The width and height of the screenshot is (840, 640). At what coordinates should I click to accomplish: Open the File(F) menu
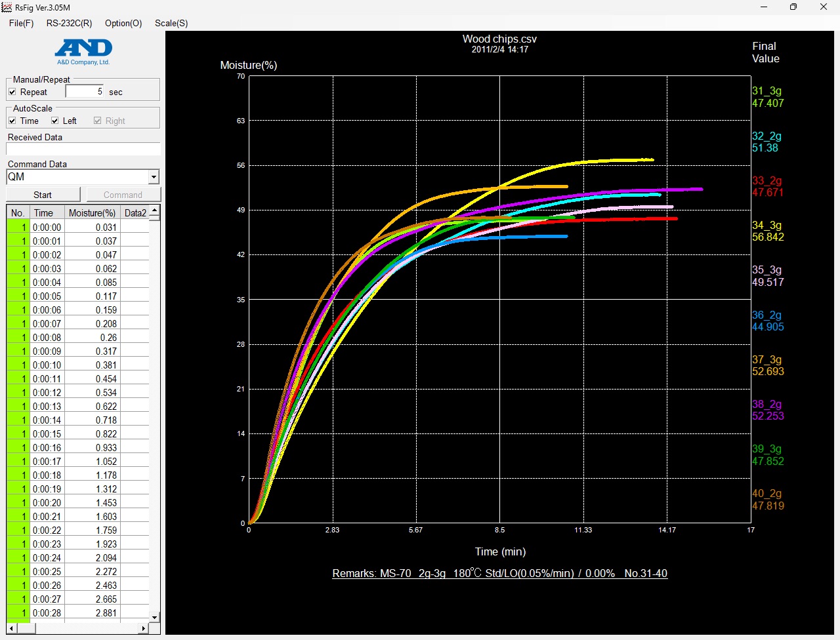point(21,23)
